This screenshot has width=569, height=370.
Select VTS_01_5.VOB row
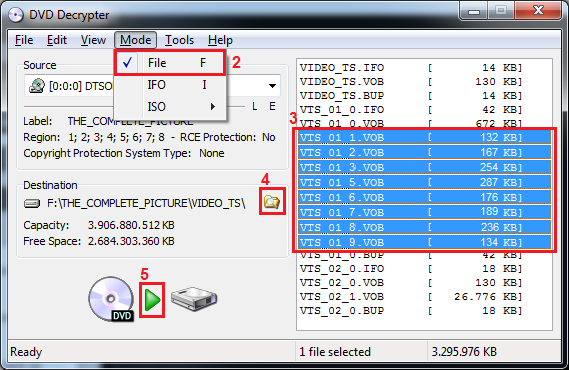[x=425, y=182]
